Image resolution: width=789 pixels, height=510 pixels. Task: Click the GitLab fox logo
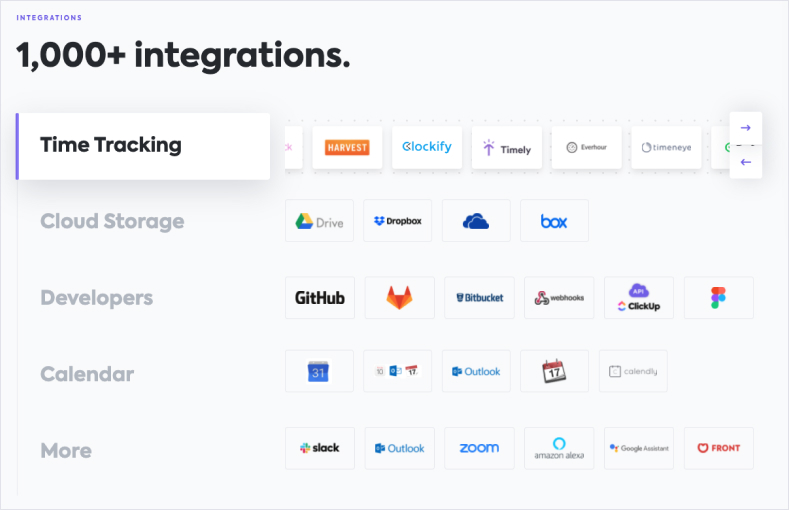(400, 298)
